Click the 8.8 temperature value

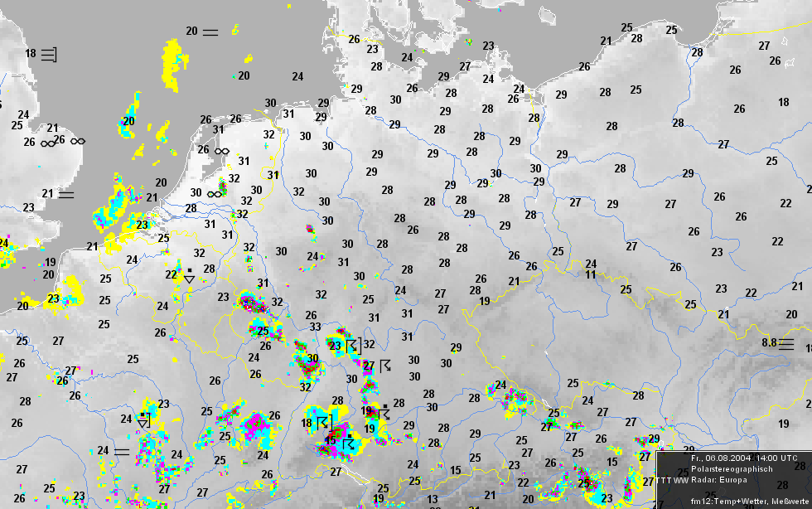769,342
